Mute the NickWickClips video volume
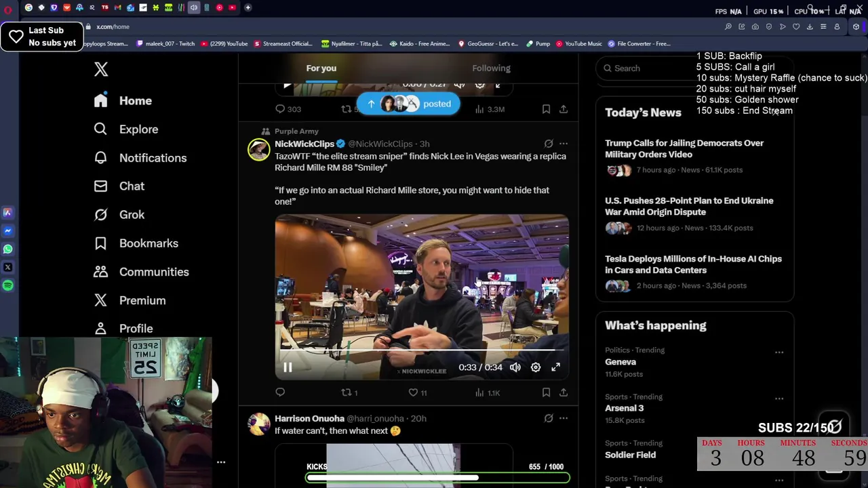The width and height of the screenshot is (868, 488). coord(515,367)
